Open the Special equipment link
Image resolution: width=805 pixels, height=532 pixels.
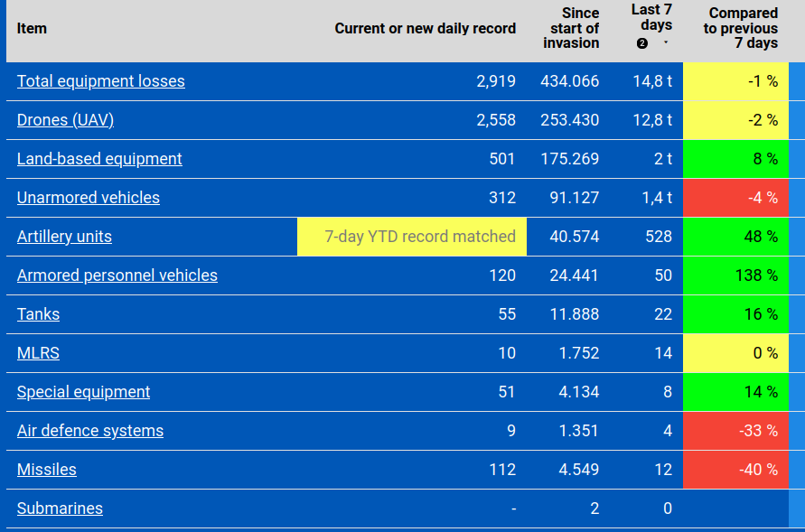83,392
